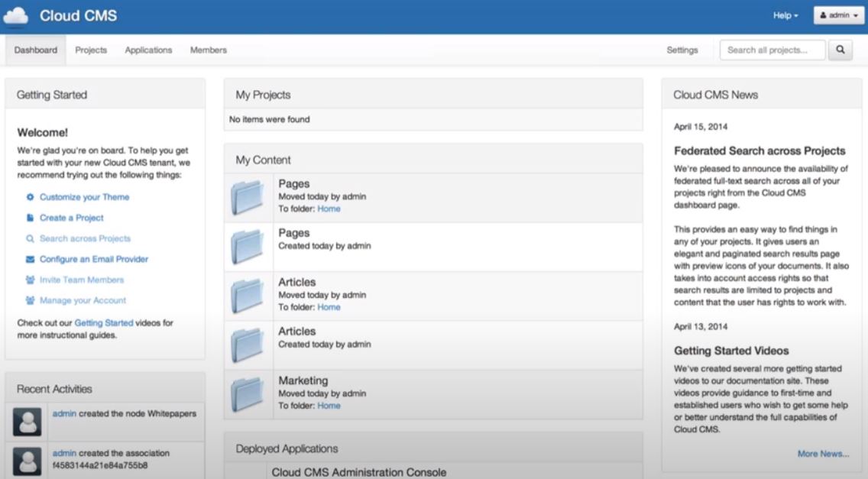
Task: Click the Recent Activities panel header
Action: [105, 389]
